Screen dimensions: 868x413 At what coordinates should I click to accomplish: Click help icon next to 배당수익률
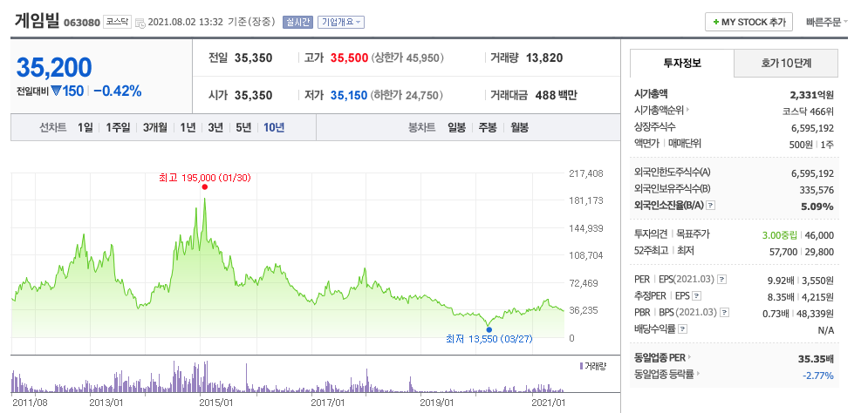pos(683,329)
